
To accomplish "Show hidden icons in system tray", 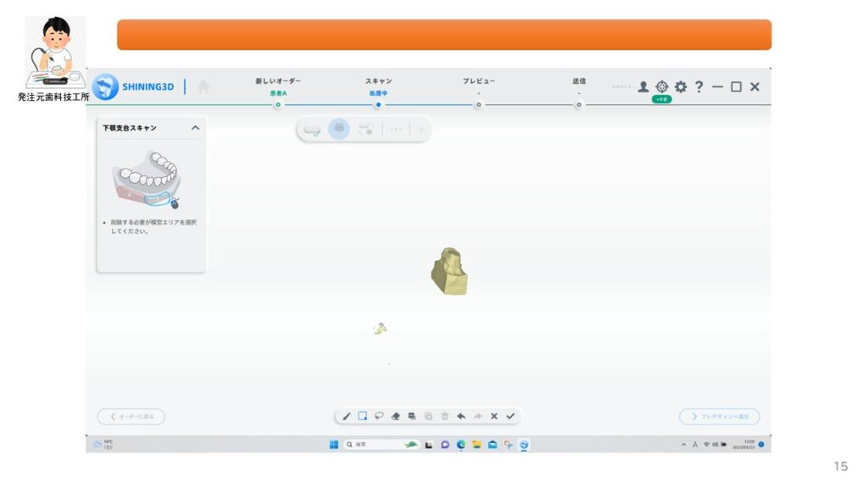I will pyautogui.click(x=684, y=445).
